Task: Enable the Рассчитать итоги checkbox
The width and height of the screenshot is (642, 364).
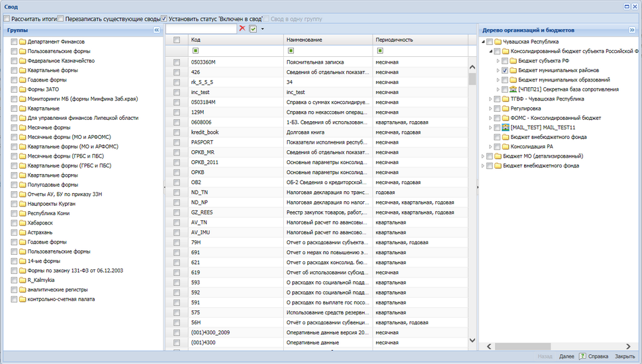Action: [x=7, y=19]
